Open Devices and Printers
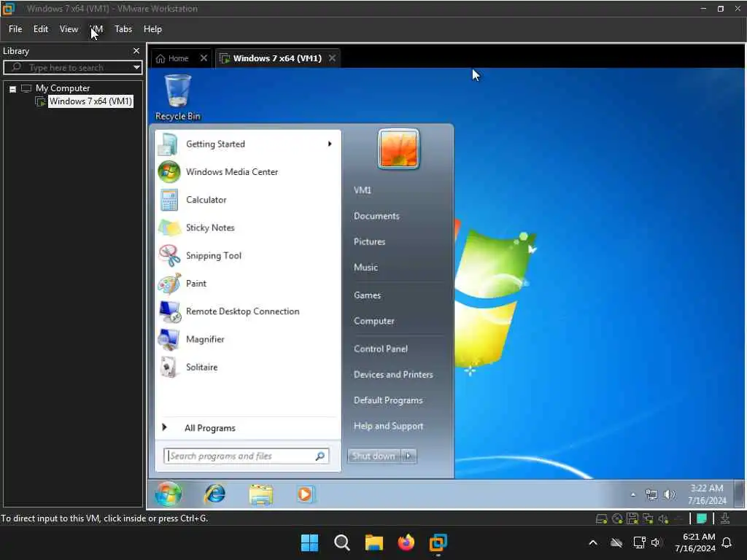Image resolution: width=747 pixels, height=560 pixels. (x=393, y=374)
